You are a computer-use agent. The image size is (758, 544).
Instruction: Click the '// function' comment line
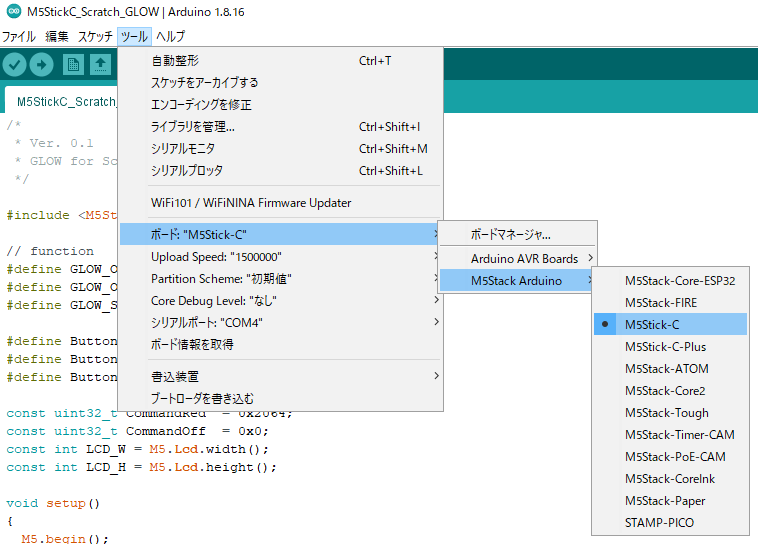[x=50, y=251]
